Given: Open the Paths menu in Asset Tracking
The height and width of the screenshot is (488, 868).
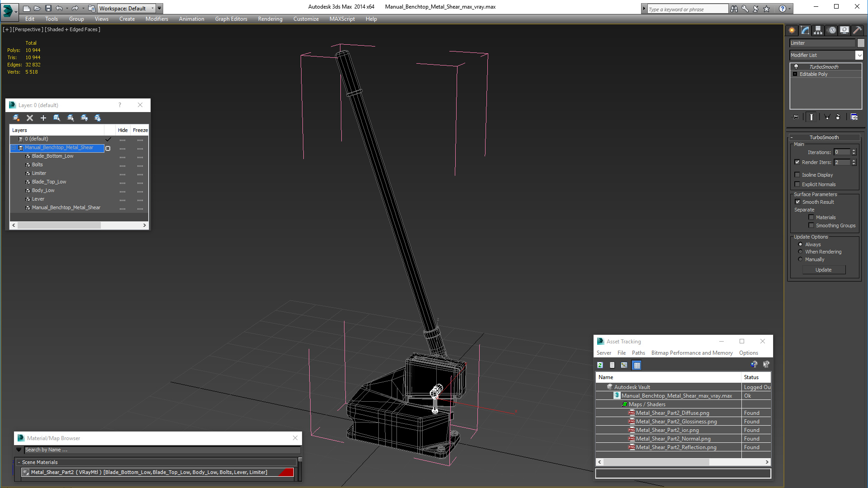Looking at the screenshot, I should [x=638, y=353].
